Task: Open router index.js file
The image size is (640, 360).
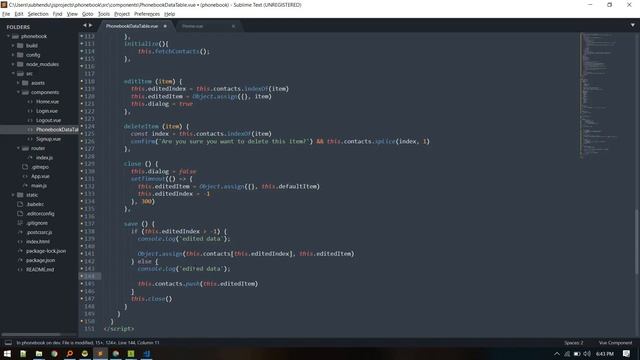Action: (44, 158)
